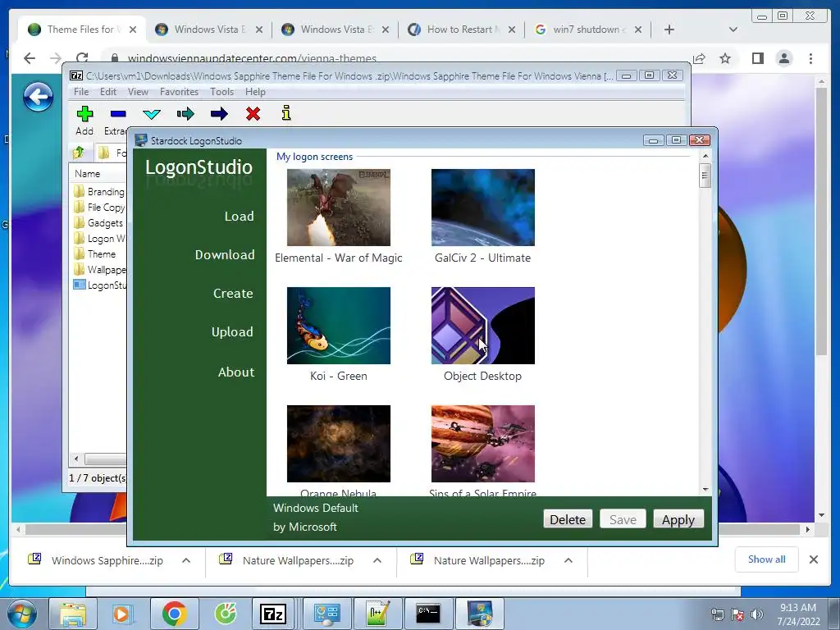The width and height of the screenshot is (840, 630).
Task: Open the Chrome profile avatar
Action: [x=784, y=58]
